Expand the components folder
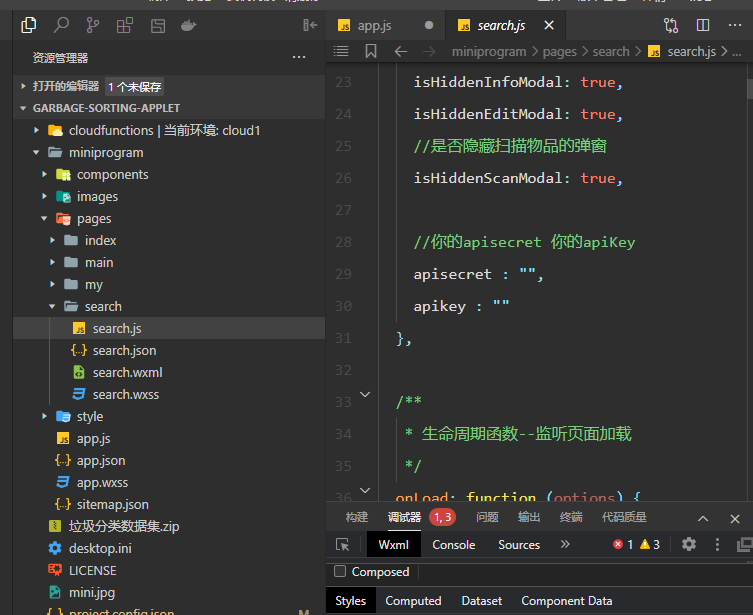 click(45, 174)
